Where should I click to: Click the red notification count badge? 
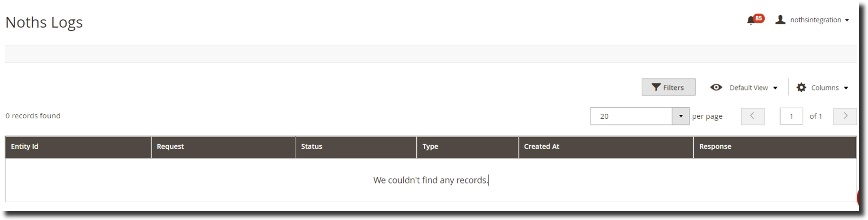[758, 18]
